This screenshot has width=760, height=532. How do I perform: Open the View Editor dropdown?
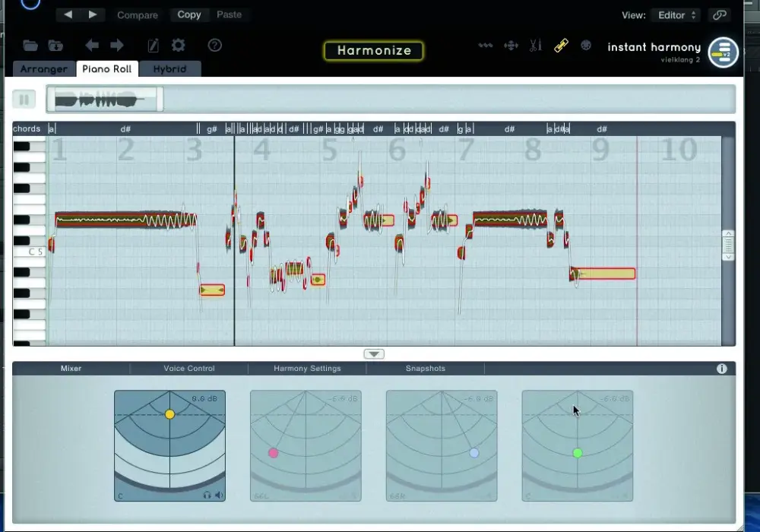tap(676, 15)
